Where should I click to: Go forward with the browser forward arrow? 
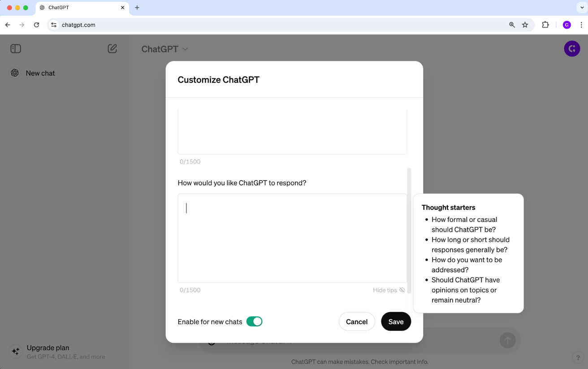point(22,25)
